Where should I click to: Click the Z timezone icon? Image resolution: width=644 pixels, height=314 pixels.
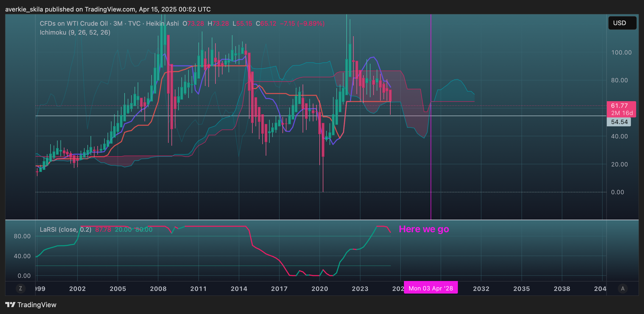pos(20,289)
